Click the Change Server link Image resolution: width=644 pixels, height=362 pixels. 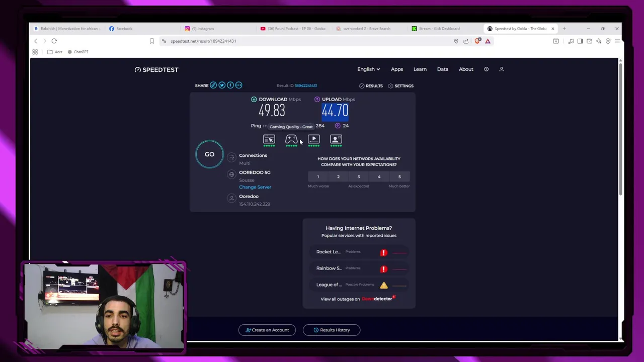pos(255,187)
